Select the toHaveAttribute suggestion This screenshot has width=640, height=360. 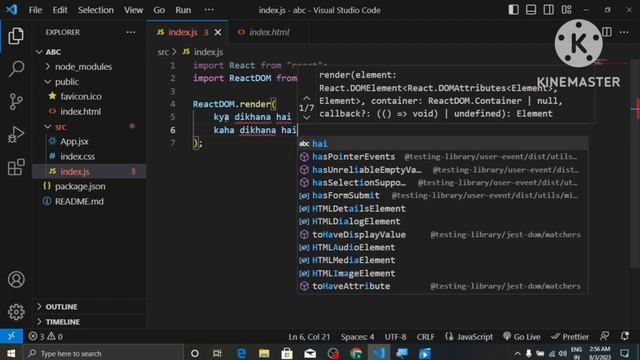pyautogui.click(x=442, y=286)
